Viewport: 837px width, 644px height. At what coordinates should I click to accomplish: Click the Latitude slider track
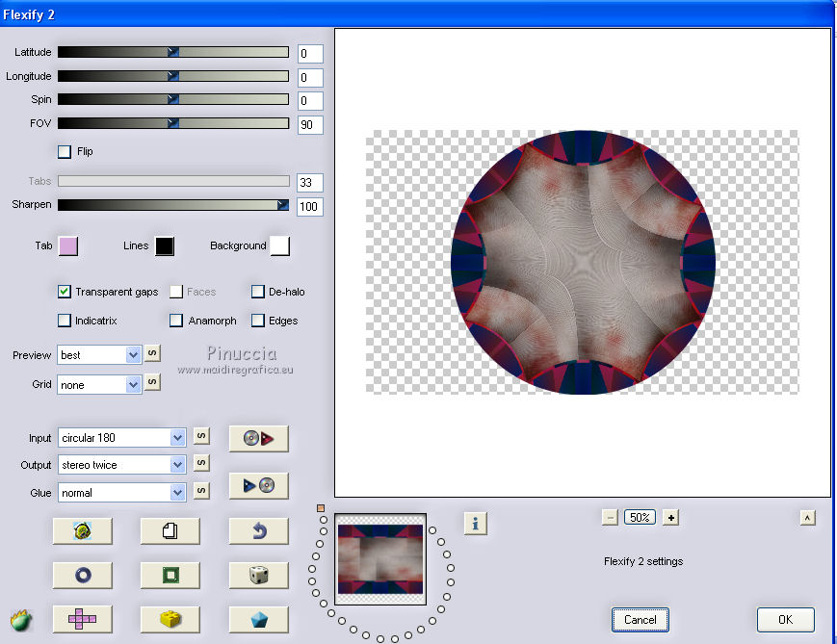click(173, 52)
